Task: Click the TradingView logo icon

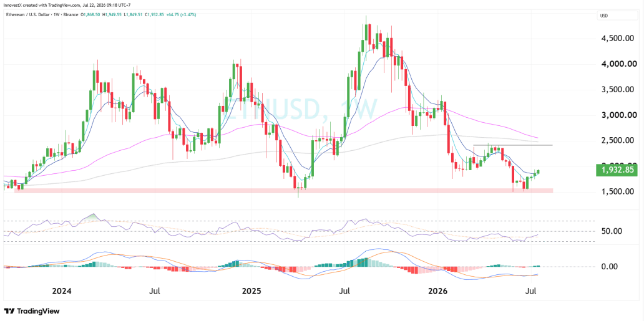Action: [8, 311]
